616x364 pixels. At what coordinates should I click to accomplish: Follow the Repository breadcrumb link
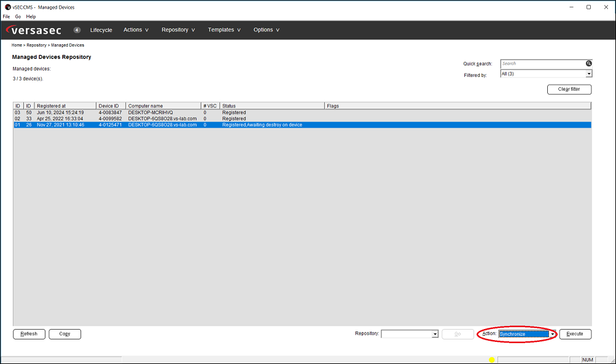[x=36, y=45]
